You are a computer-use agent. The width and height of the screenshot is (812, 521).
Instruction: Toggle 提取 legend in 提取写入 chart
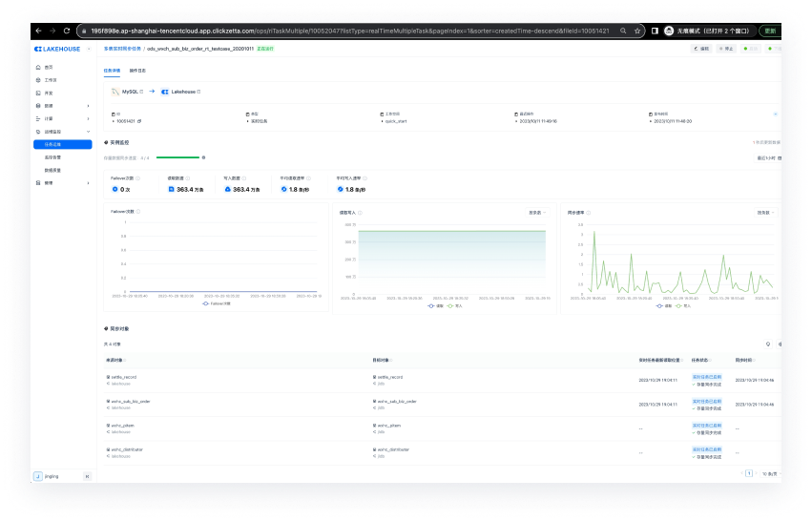click(x=433, y=306)
